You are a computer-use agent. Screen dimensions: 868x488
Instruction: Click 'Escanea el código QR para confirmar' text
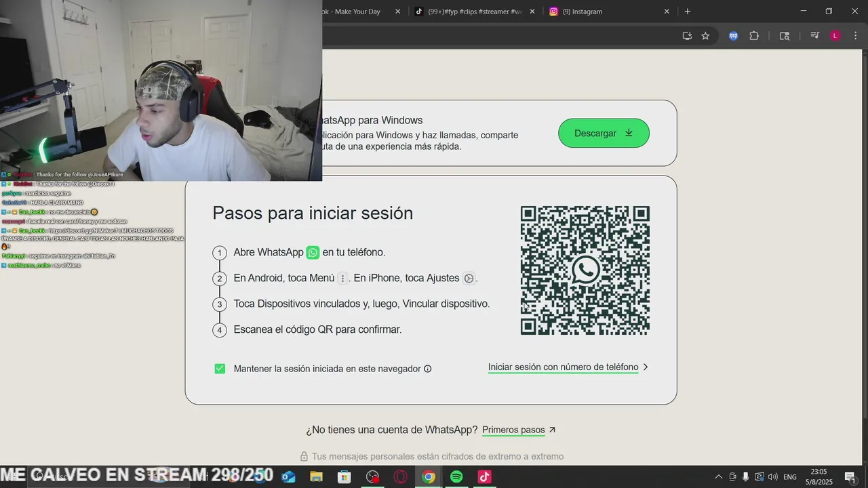(317, 329)
